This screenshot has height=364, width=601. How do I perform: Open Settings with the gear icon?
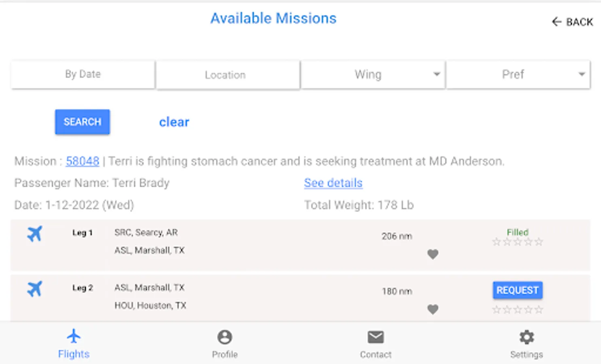[527, 344]
